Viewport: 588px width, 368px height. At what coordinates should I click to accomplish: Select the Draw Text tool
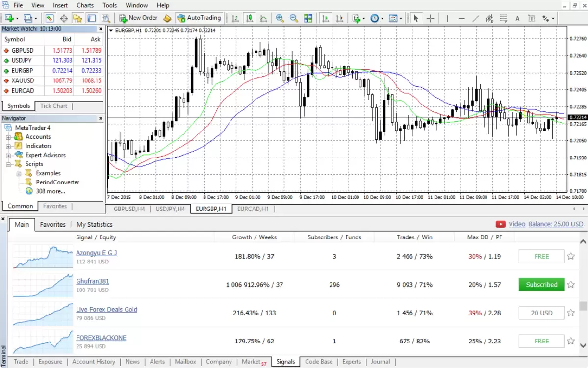517,18
